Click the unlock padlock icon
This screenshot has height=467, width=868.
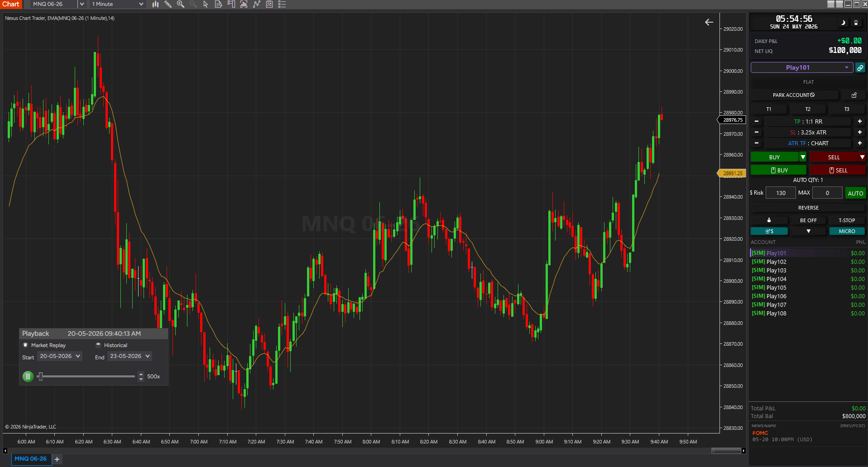(x=854, y=95)
